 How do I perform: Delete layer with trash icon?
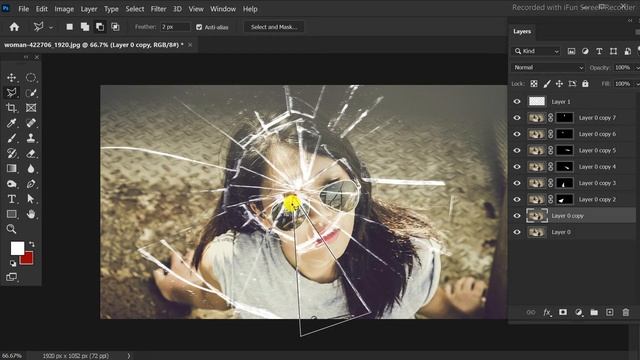point(626,313)
